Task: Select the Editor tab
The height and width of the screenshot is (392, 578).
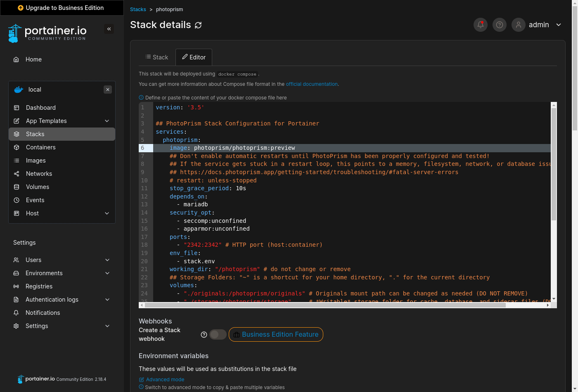Action: (194, 57)
